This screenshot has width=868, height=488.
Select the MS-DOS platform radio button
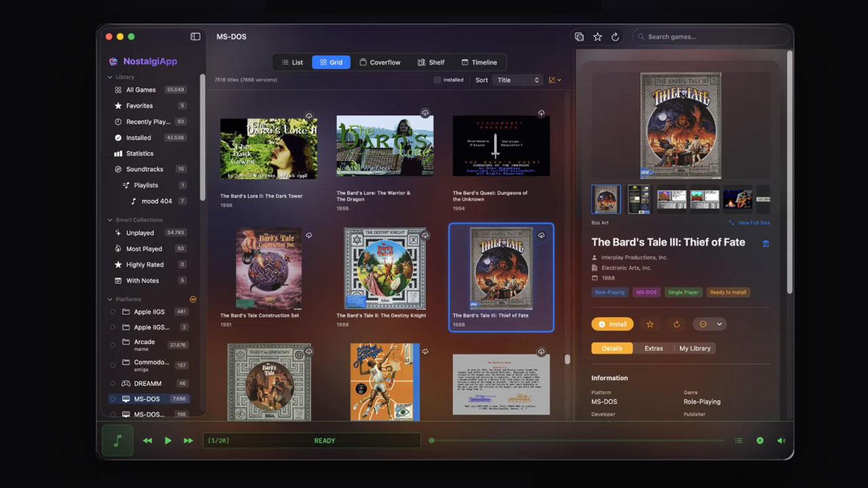pyautogui.click(x=113, y=399)
